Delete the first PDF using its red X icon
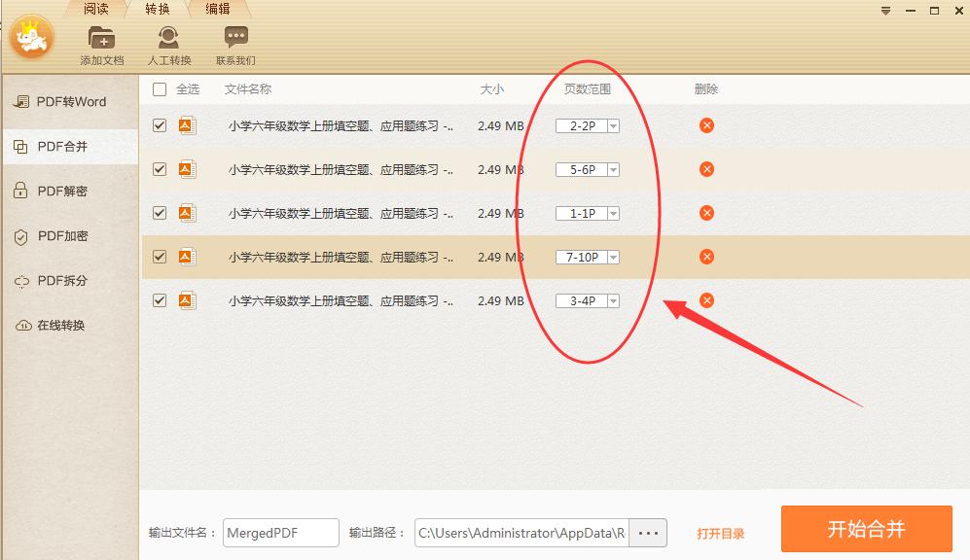970x560 pixels. (x=705, y=124)
